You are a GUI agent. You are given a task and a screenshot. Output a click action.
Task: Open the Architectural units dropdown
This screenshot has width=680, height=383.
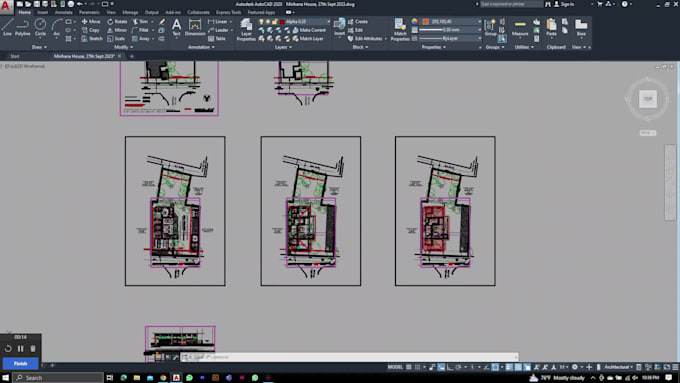pos(618,367)
